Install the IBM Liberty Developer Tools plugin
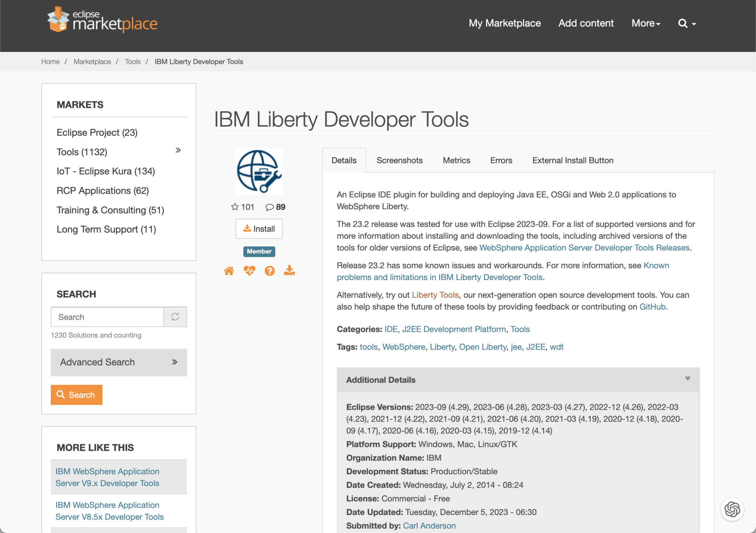 pyautogui.click(x=259, y=229)
